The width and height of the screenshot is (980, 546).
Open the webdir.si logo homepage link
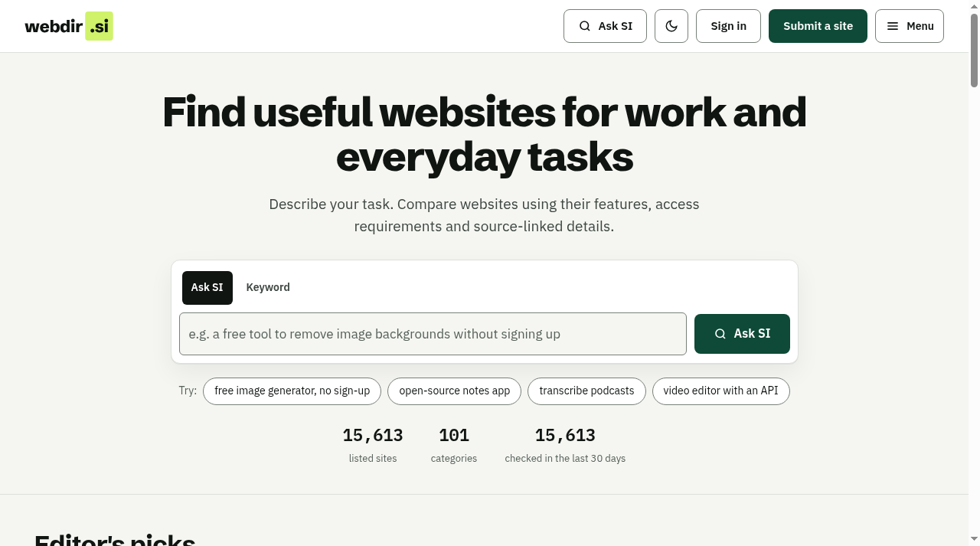pos(69,26)
